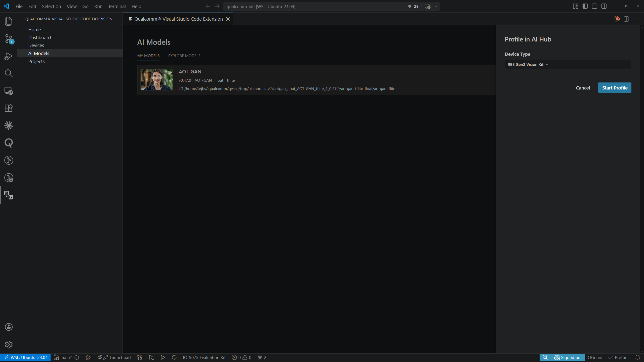Click the Signed out status item

click(x=568, y=357)
